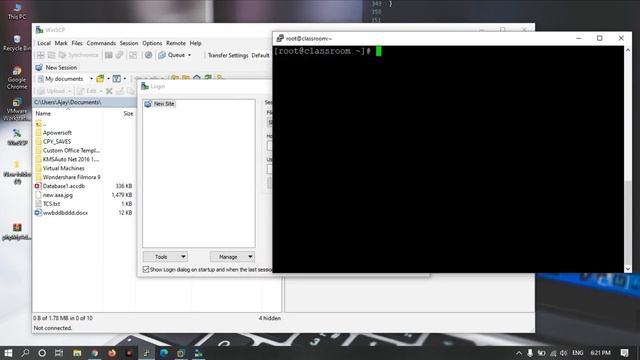Click the Cortana circle taskbar icon
640x360 pixels.
[42, 353]
